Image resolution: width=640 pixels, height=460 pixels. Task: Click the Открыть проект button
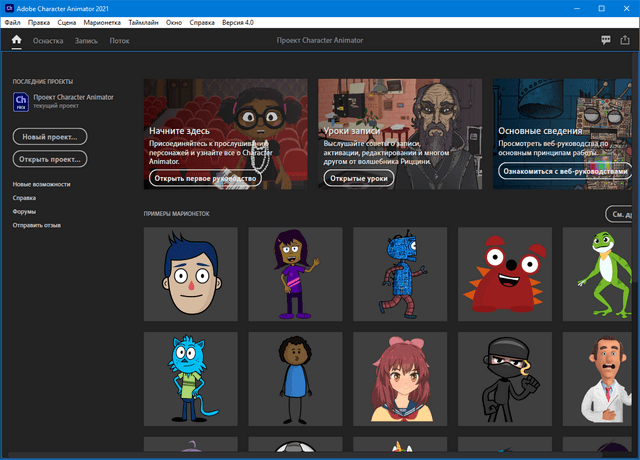pos(50,159)
